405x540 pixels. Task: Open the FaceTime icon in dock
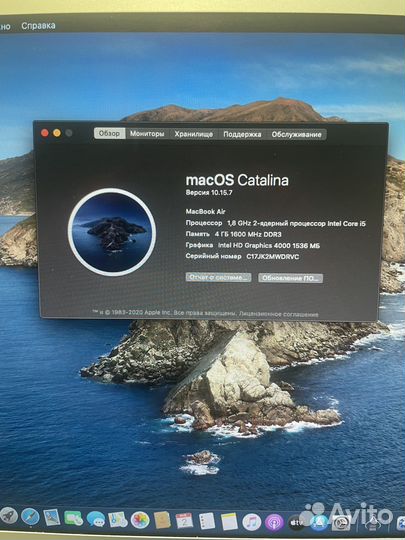click(73, 518)
